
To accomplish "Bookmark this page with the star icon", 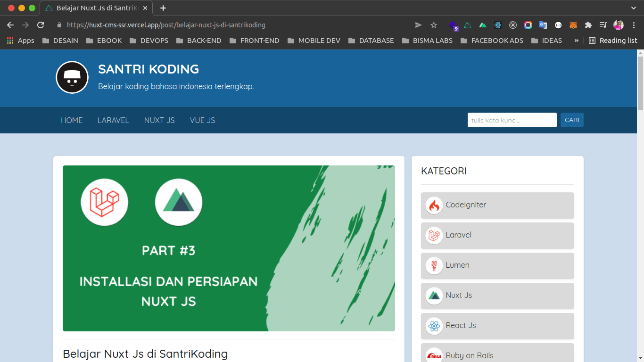I will click(434, 25).
